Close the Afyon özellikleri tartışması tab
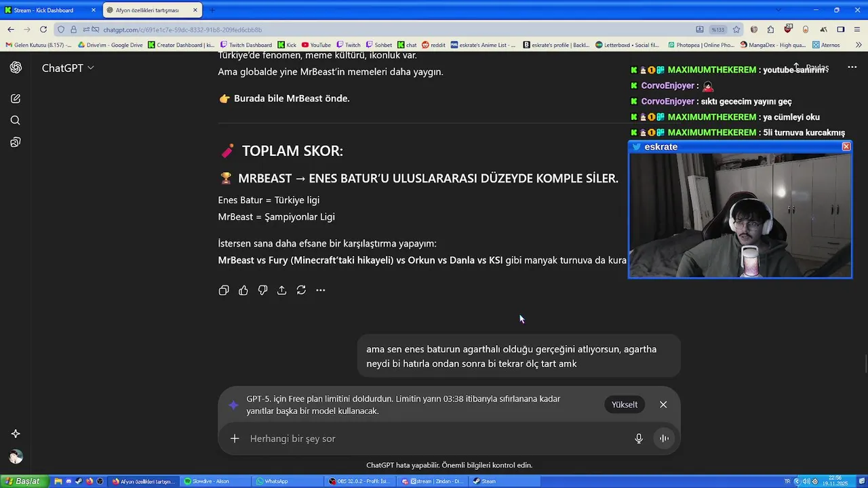Screen dimensions: 868x488 (195, 10)
